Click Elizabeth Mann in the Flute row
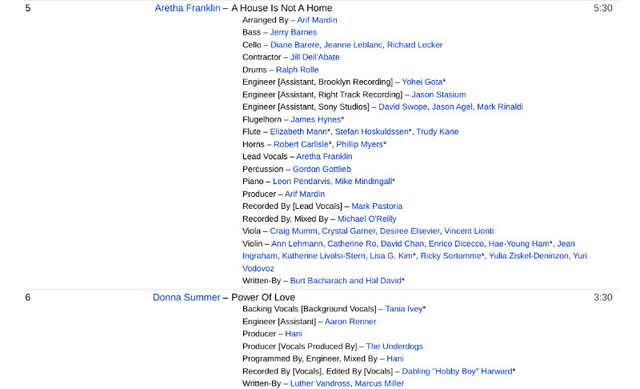Screen dimensions: 640x389 pyautogui.click(x=299, y=132)
